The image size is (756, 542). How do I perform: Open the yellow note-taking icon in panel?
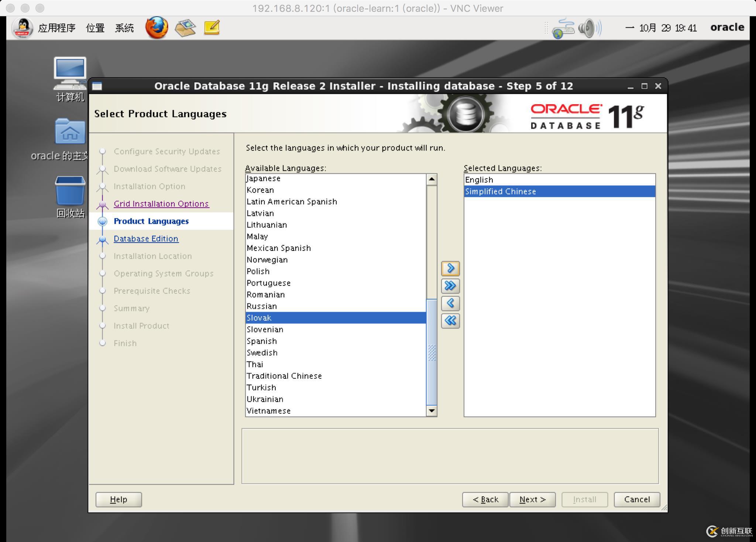212,28
